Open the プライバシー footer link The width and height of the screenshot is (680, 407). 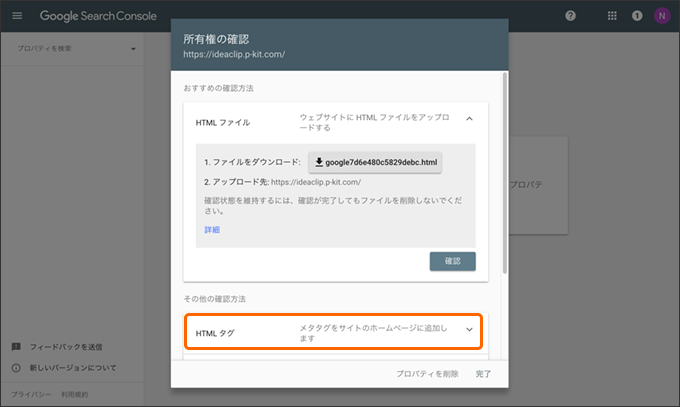[31, 394]
